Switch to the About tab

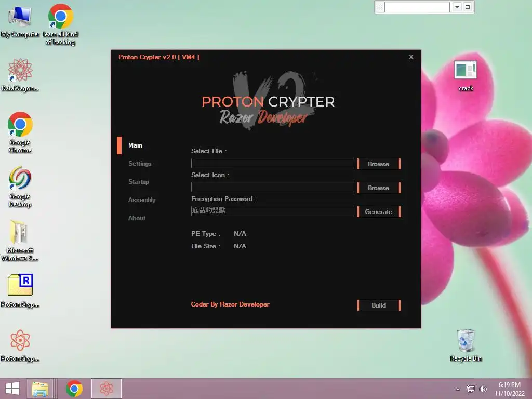click(x=137, y=218)
